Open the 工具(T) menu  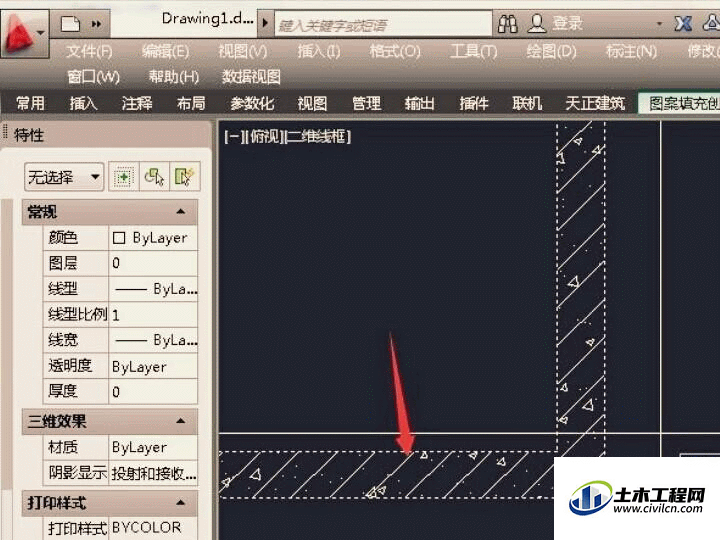pyautogui.click(x=473, y=51)
